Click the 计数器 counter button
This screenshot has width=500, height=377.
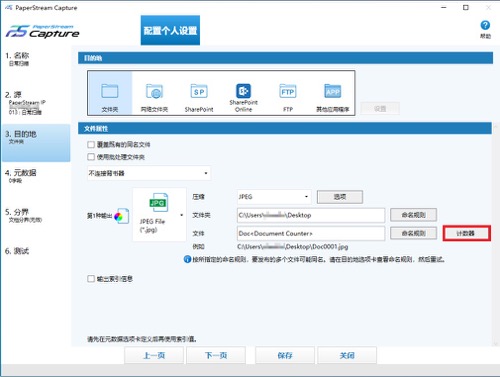pos(466,233)
